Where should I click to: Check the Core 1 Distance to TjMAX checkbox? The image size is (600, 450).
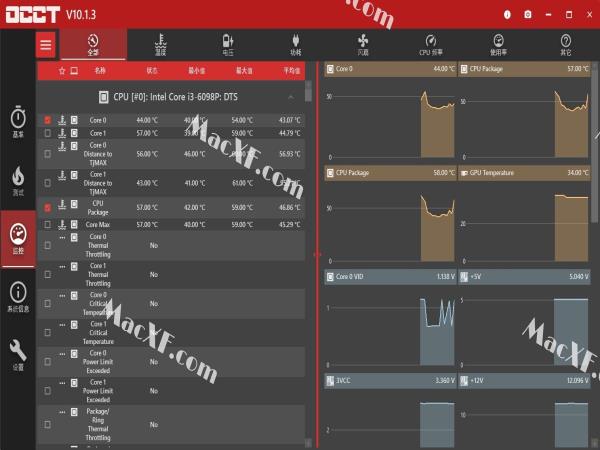(x=47, y=183)
